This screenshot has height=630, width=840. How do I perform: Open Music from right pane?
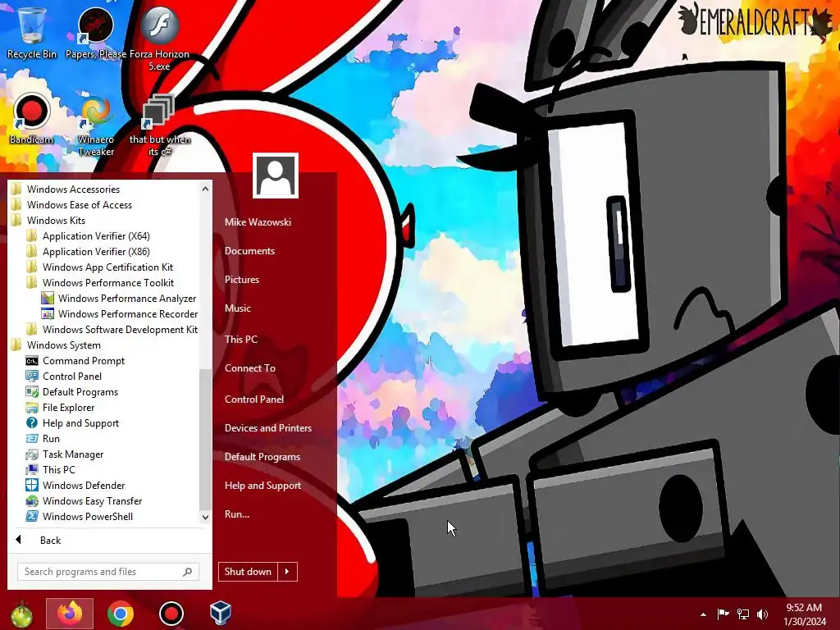pos(238,308)
